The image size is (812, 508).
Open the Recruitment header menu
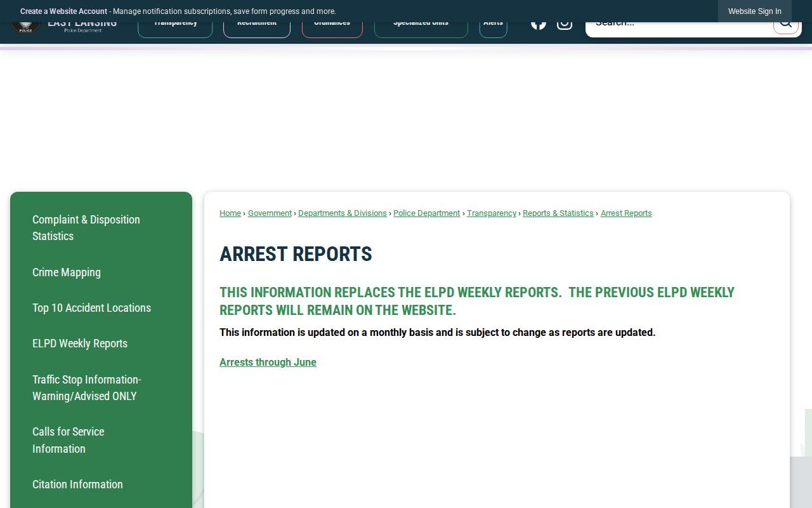257,30
